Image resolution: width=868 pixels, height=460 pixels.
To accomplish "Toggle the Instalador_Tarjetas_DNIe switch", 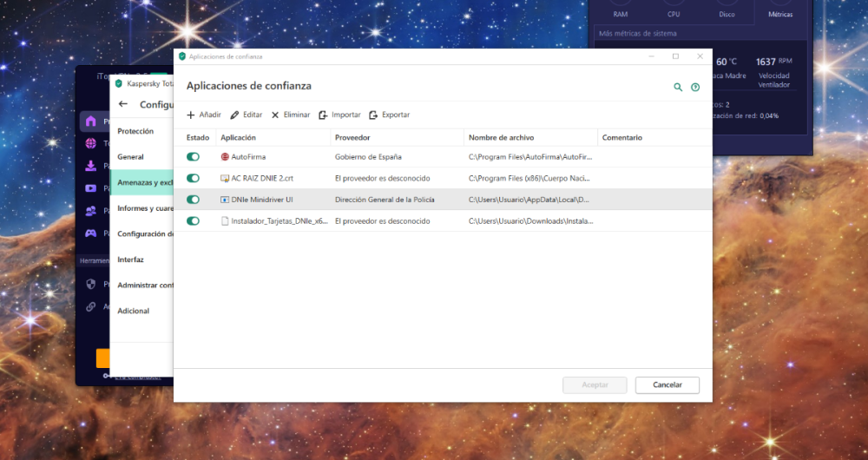I will click(x=193, y=220).
